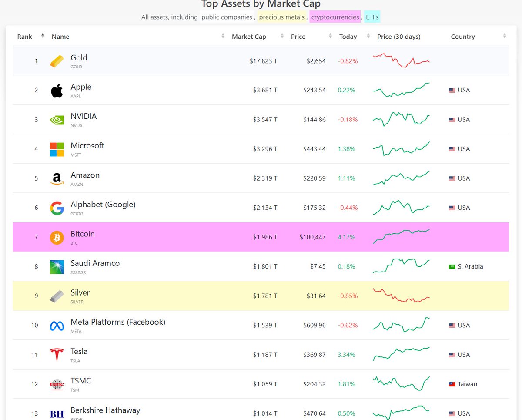
Task: Click Apple's 30-day price chart
Action: 401,90
